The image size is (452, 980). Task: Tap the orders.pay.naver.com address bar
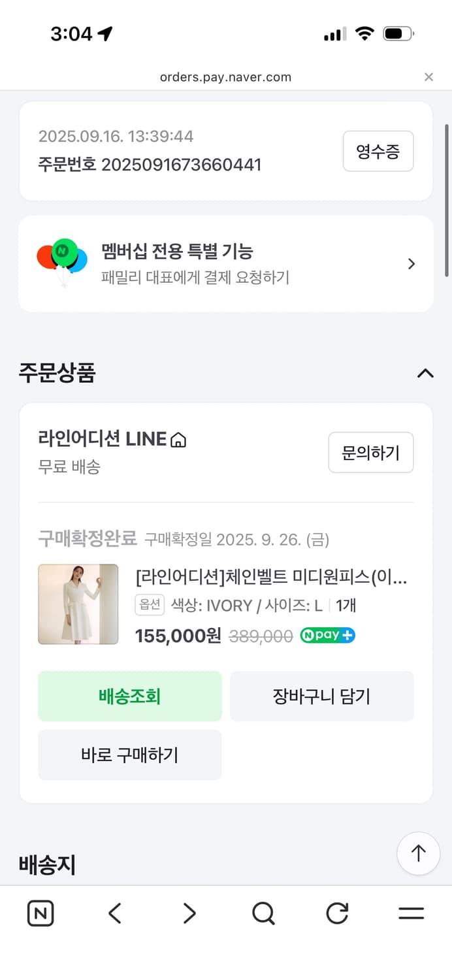[x=225, y=76]
